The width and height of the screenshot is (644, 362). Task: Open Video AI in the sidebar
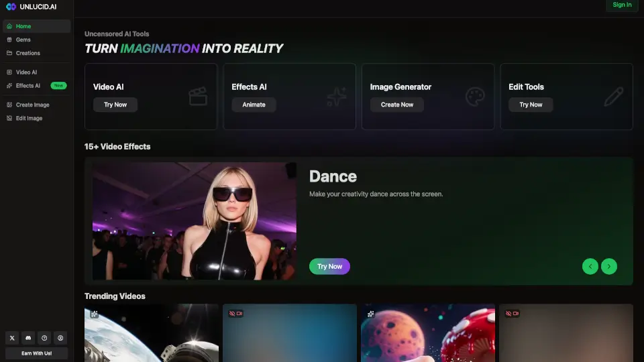(36, 72)
